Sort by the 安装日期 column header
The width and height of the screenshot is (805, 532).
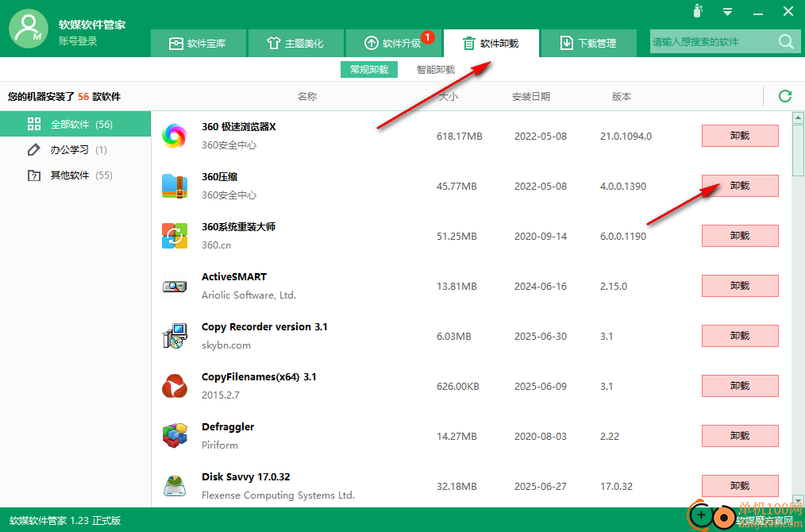coord(531,97)
